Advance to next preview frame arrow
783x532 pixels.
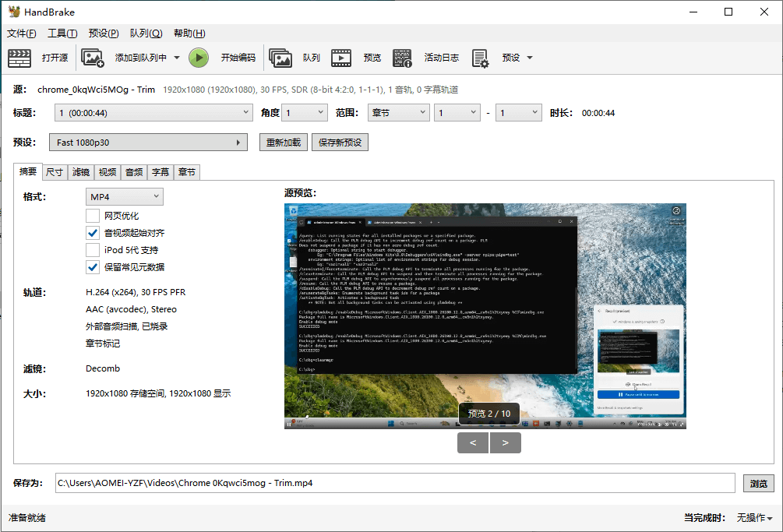[505, 442]
